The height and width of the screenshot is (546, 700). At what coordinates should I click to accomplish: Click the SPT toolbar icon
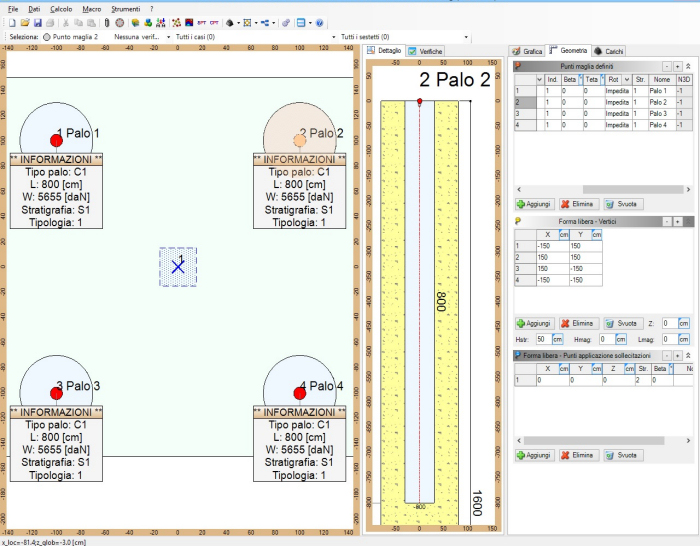click(203, 22)
